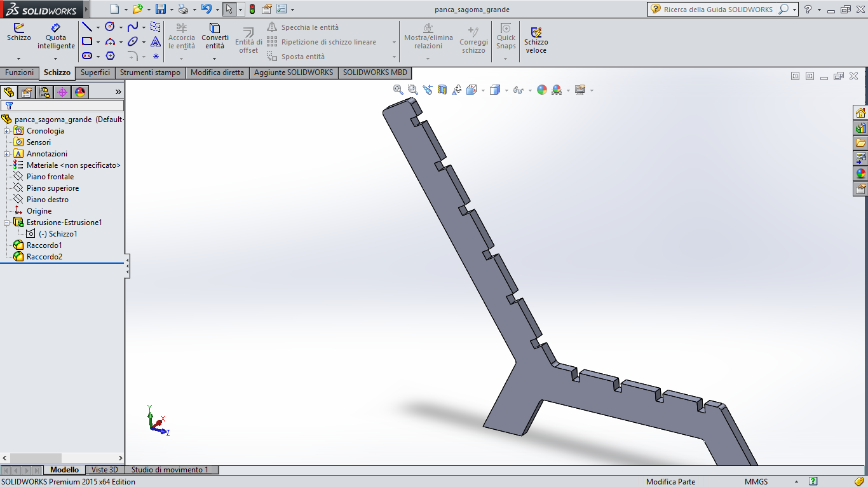868x487 pixels.
Task: Open the SOLIDWORKS MBD tab
Action: coord(375,72)
